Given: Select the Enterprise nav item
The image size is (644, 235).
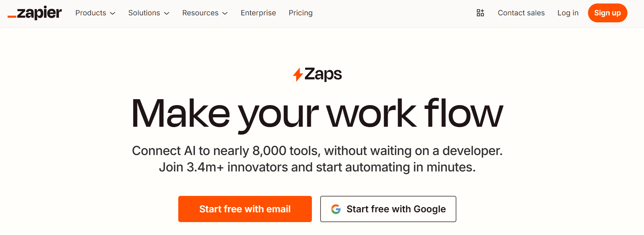Looking at the screenshot, I should [x=258, y=13].
